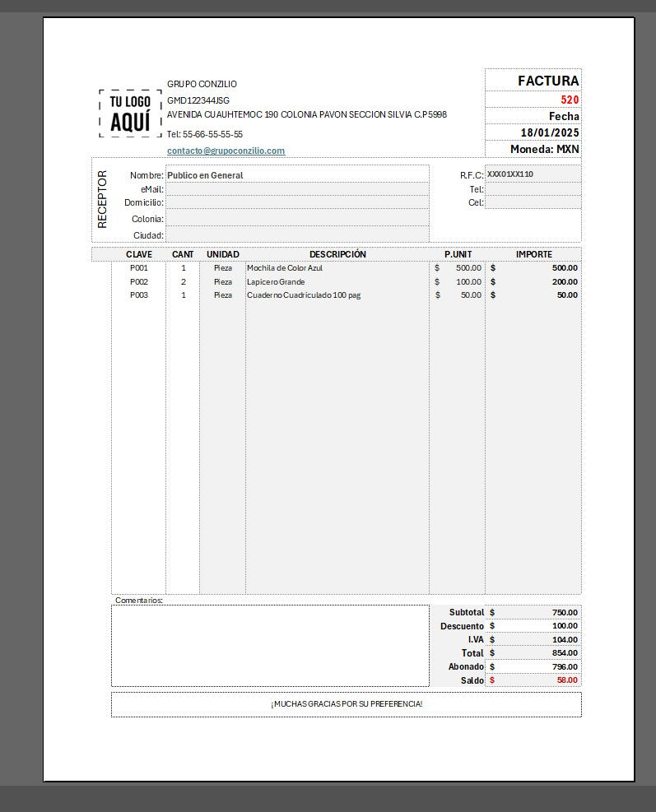The height and width of the screenshot is (812, 656).
Task: Select the Moneda: MXN cell
Action: click(x=544, y=150)
